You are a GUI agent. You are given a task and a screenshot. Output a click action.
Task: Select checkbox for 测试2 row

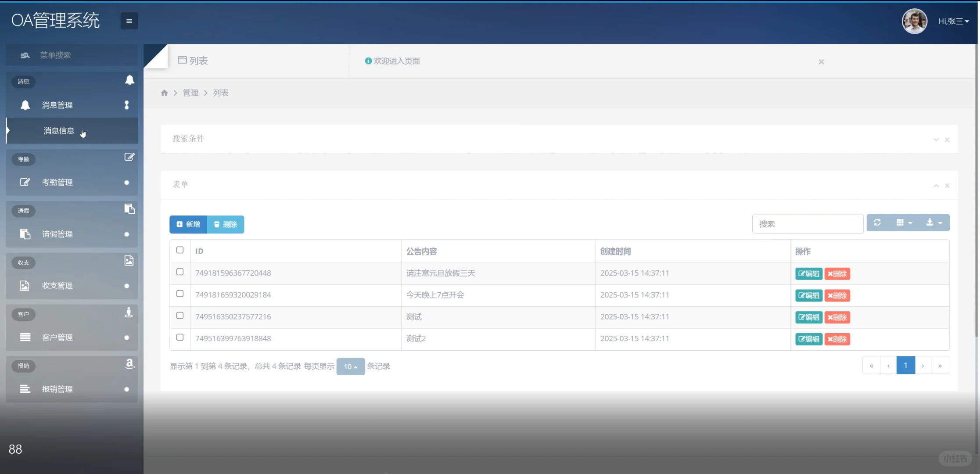click(180, 338)
